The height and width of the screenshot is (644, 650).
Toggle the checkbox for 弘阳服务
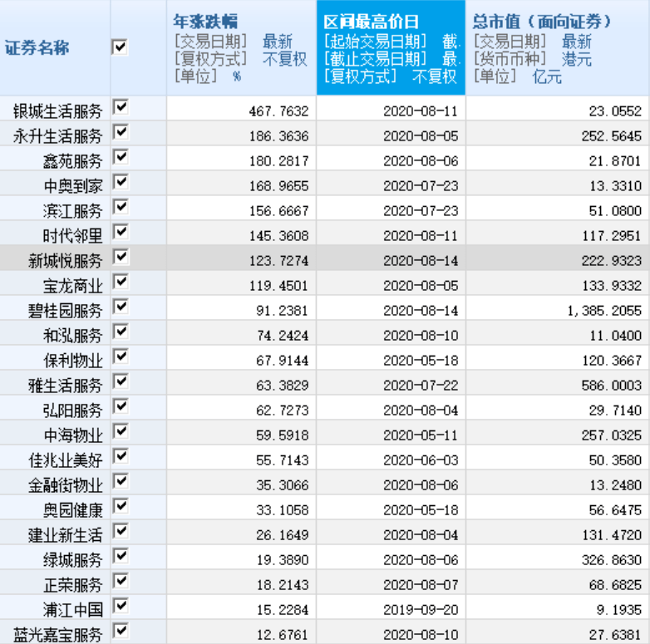click(121, 406)
